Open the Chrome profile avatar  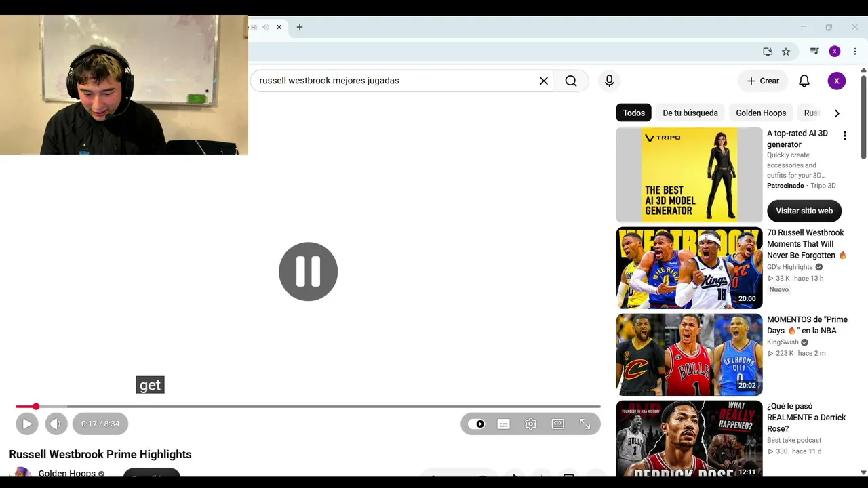pos(835,52)
